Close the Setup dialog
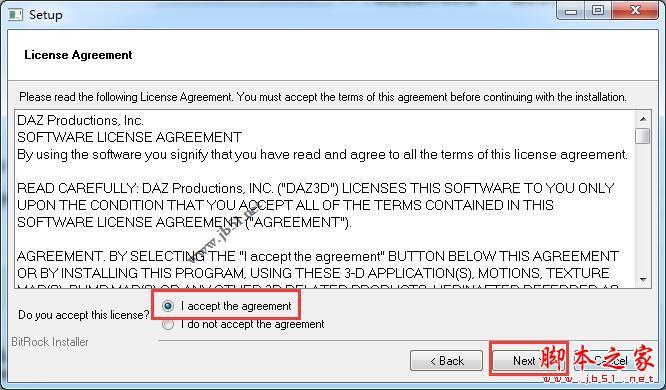Viewport: 666px width, 390px height. coord(635,11)
